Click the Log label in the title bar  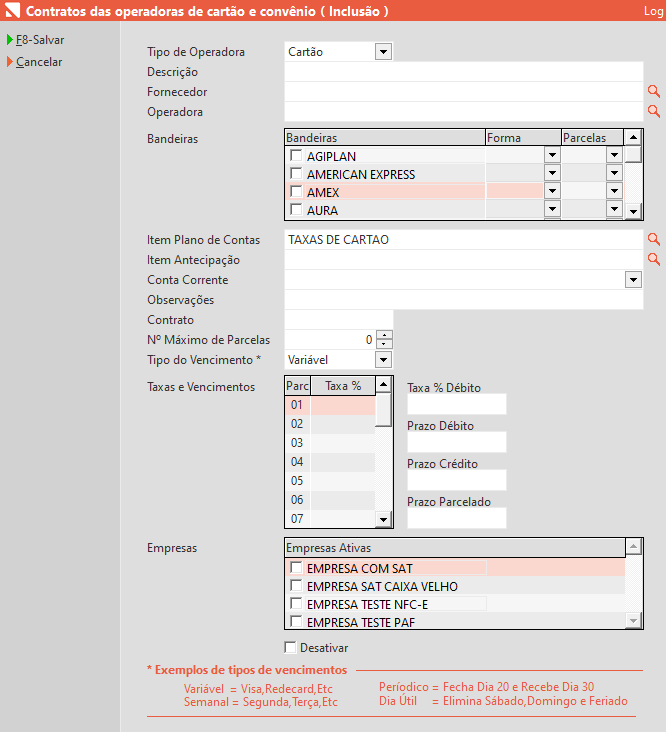[x=654, y=11]
